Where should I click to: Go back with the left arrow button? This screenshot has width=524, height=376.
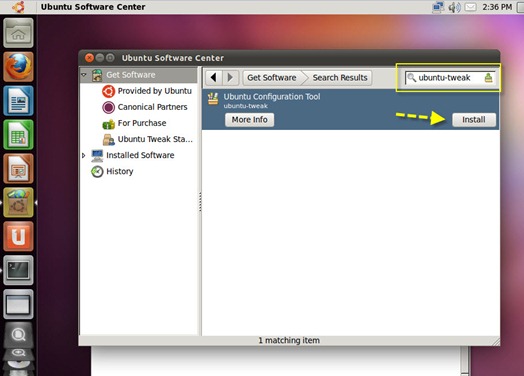tap(214, 78)
